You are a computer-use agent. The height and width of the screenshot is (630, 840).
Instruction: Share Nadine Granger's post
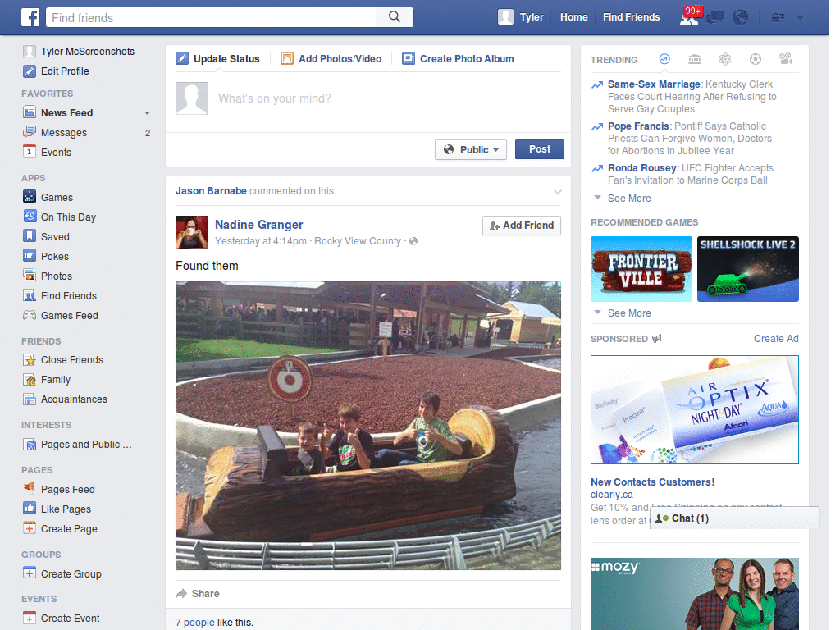(x=198, y=594)
